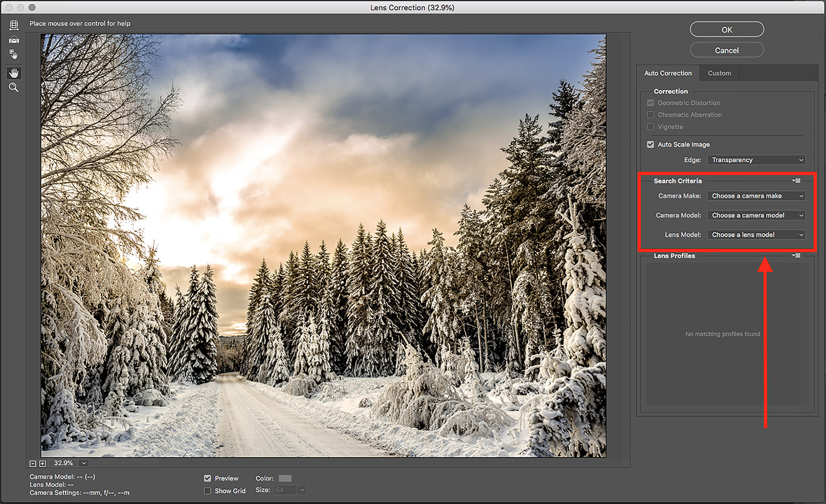Open the Lens Profiles panel menu
The height and width of the screenshot is (504, 826).
pos(797,255)
